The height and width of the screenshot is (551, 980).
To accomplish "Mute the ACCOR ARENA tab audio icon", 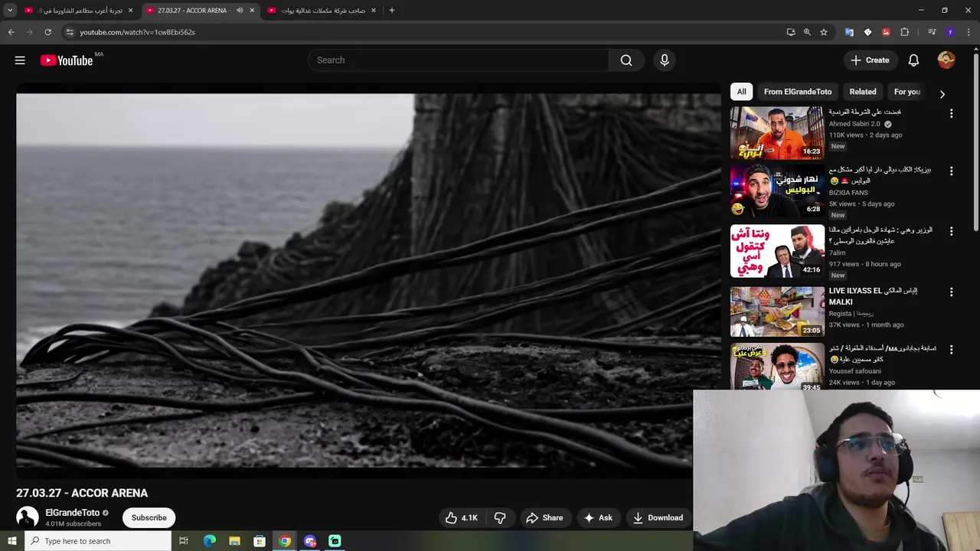I will (x=240, y=11).
